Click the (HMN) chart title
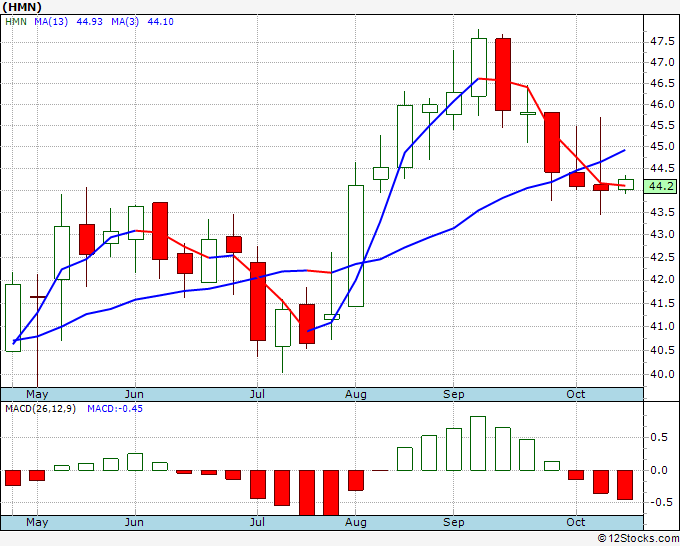680x546 pixels. [x=22, y=7]
